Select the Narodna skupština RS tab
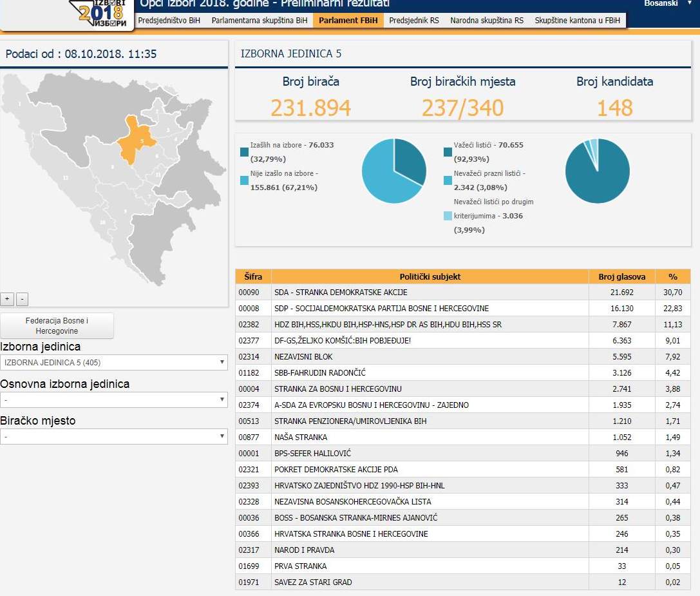The width and height of the screenshot is (700, 596). [487, 21]
